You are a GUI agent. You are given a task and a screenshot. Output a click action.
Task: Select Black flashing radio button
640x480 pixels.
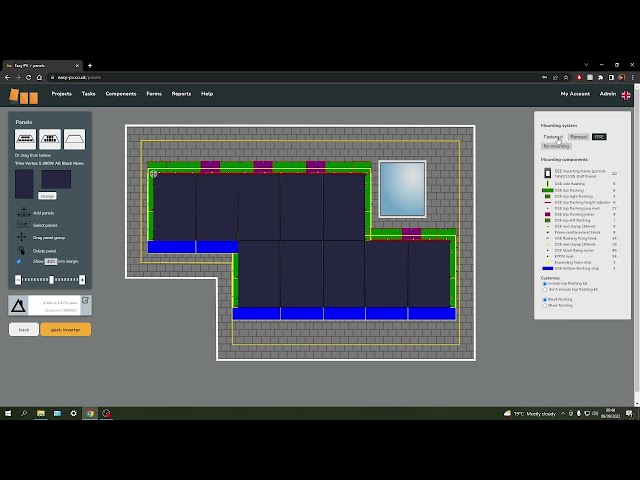click(544, 300)
